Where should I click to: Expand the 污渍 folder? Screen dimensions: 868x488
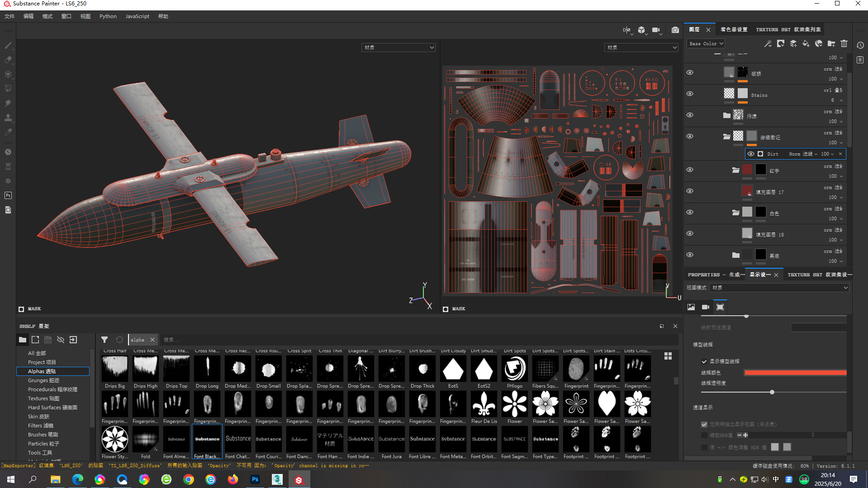[x=727, y=115]
